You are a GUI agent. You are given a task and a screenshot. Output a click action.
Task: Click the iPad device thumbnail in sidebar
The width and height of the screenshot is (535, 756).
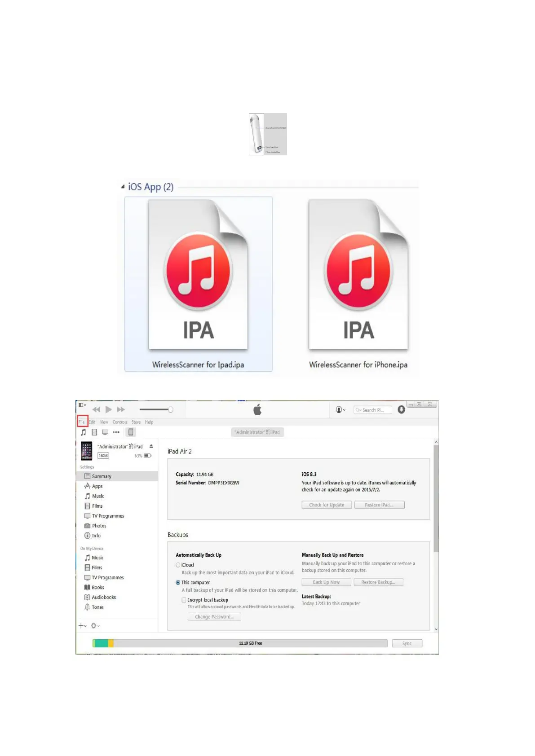point(87,451)
